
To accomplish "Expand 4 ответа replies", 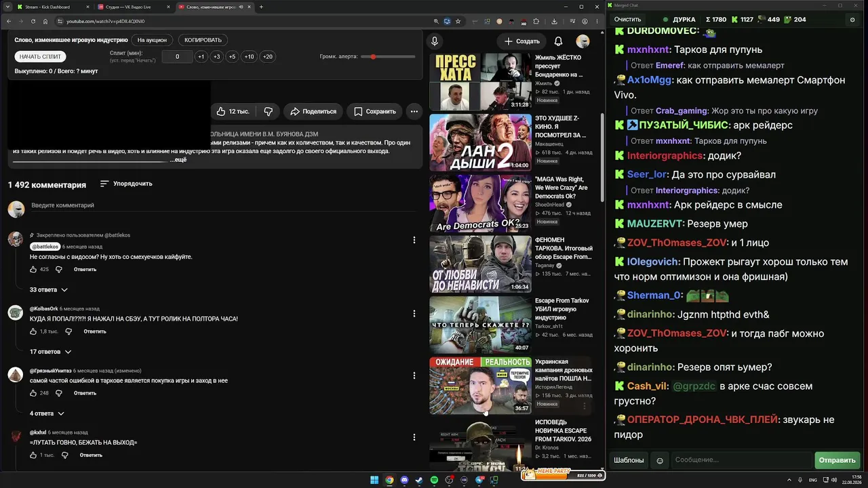I will point(47,413).
